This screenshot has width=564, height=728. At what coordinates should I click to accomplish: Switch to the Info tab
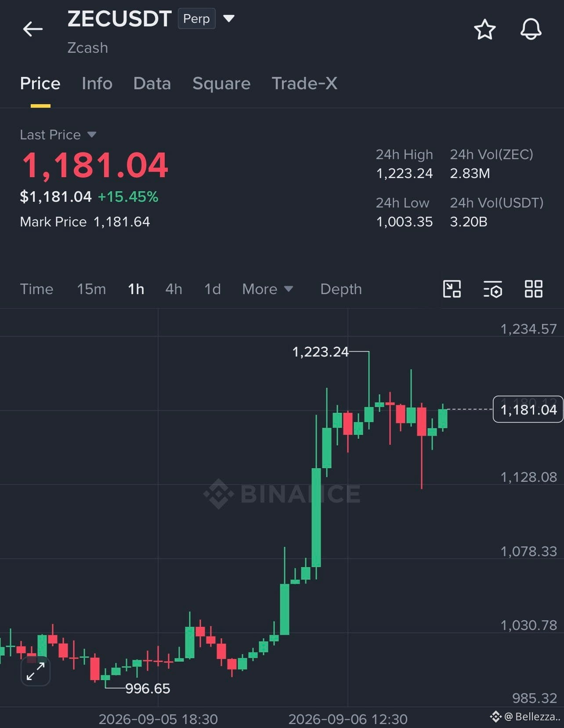click(x=97, y=84)
